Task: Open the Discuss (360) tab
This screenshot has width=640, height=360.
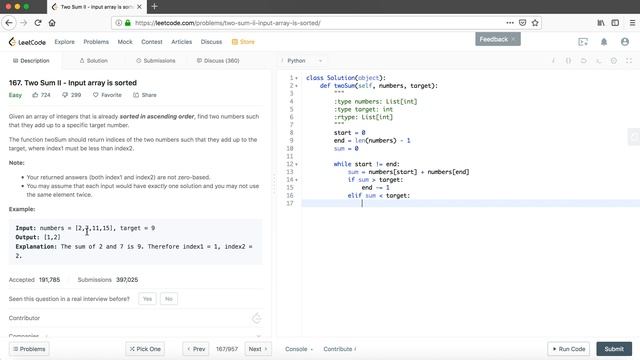Action: [x=218, y=60]
